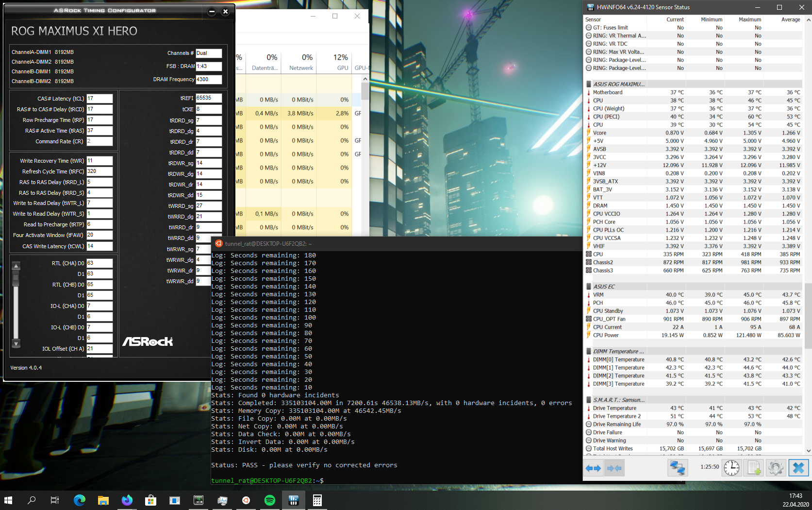812x510 pixels.
Task: Switch to ASRock Timing Configurator taskbar icon
Action: coord(199,500)
